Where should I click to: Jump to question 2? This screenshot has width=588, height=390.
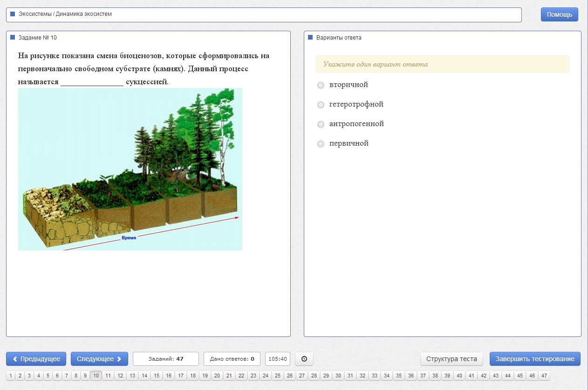[x=20, y=376]
